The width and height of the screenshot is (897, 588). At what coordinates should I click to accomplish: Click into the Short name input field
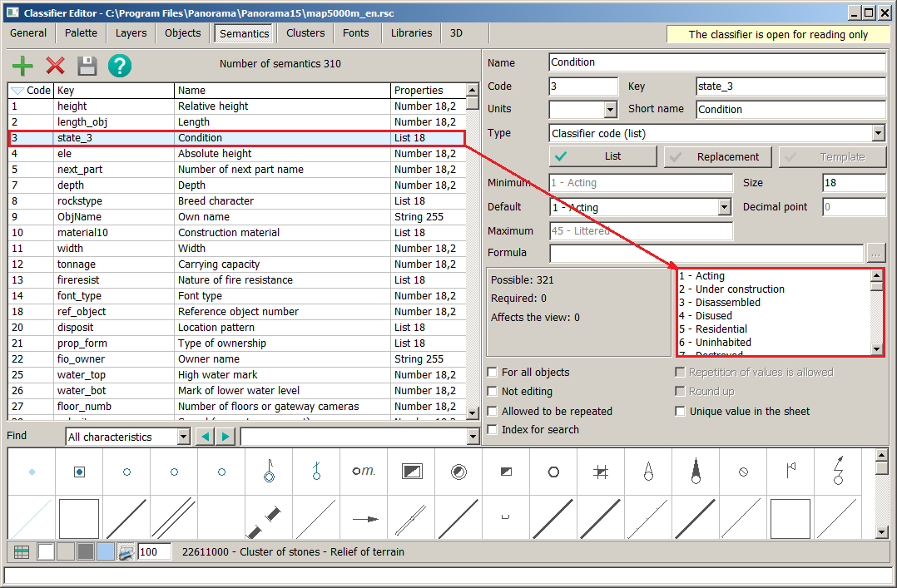point(790,109)
